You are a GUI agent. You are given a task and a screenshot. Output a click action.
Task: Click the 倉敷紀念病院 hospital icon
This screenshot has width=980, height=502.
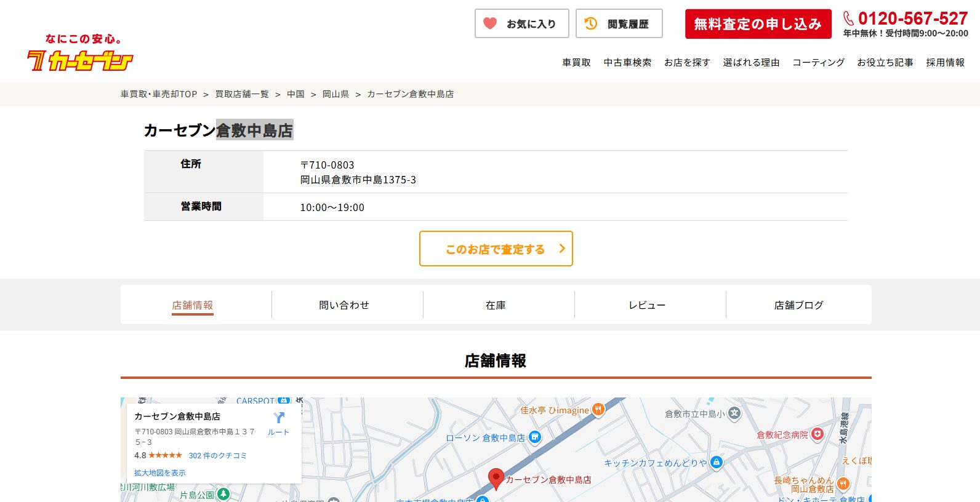[817, 434]
